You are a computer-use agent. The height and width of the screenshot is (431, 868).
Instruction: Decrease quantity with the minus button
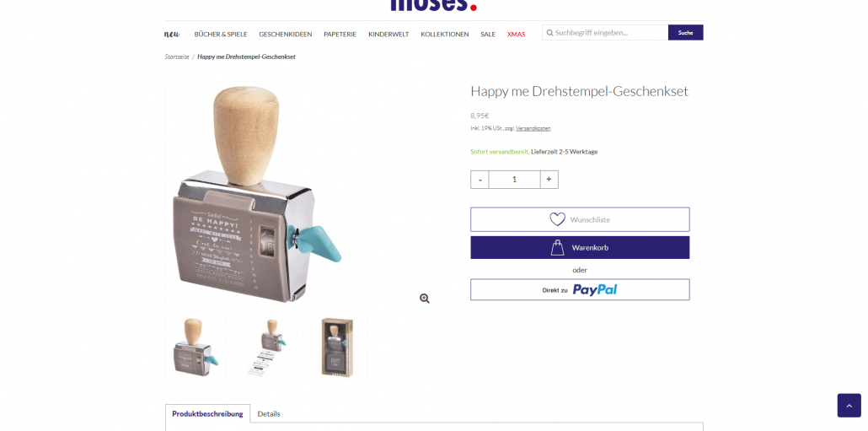[480, 180]
